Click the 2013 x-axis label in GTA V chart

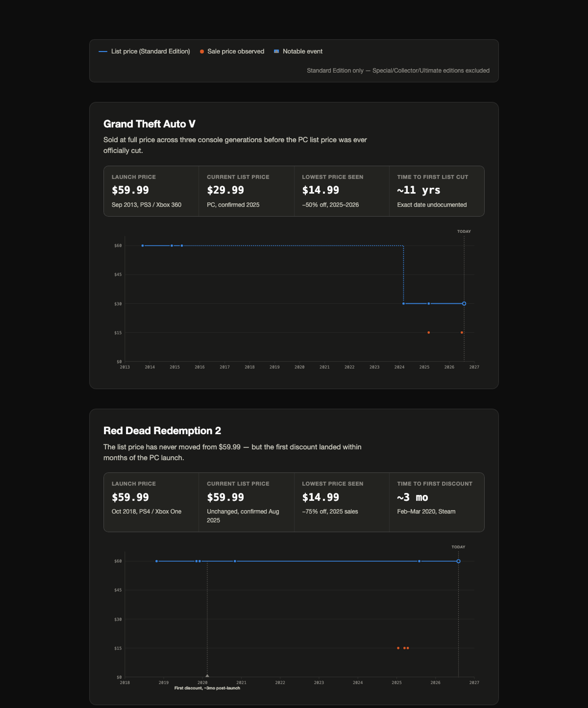point(125,367)
